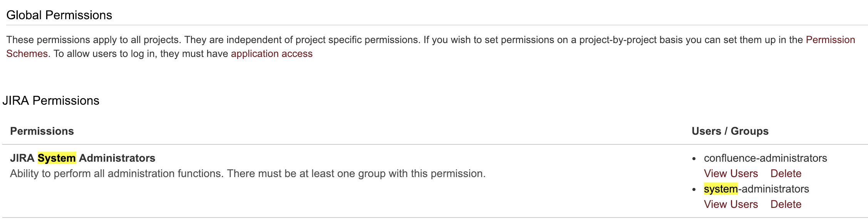This screenshot has height=221, width=868.
Task: Click the bullet beside confluence-administrators
Action: click(694, 159)
